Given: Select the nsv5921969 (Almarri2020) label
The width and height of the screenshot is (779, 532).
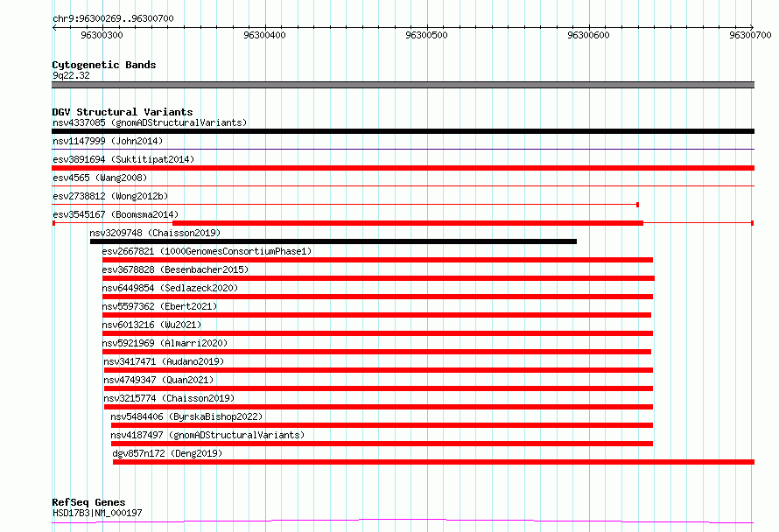Looking at the screenshot, I should pos(165,343).
